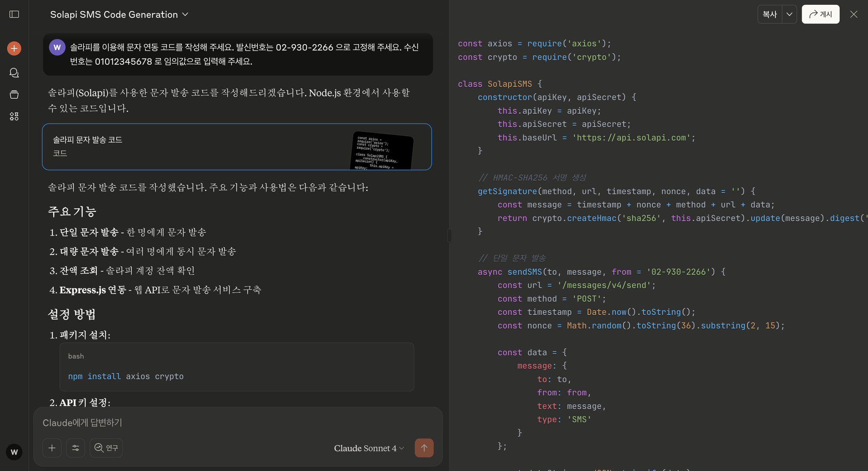Click the 'Express.js 연동' list item

160,290
